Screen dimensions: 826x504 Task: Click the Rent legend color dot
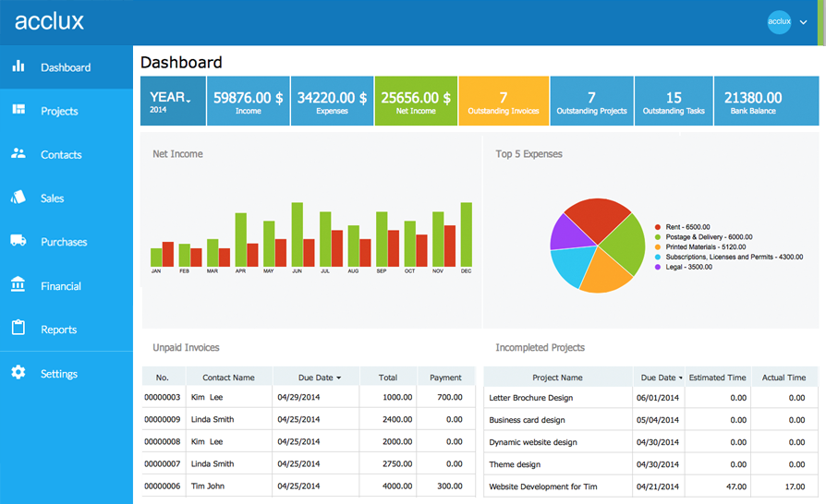658,226
